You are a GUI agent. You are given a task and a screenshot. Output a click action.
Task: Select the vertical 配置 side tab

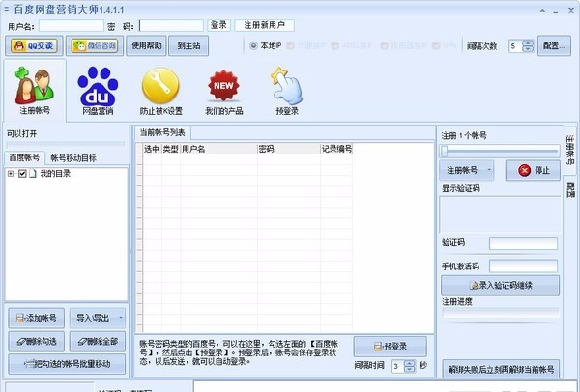570,190
